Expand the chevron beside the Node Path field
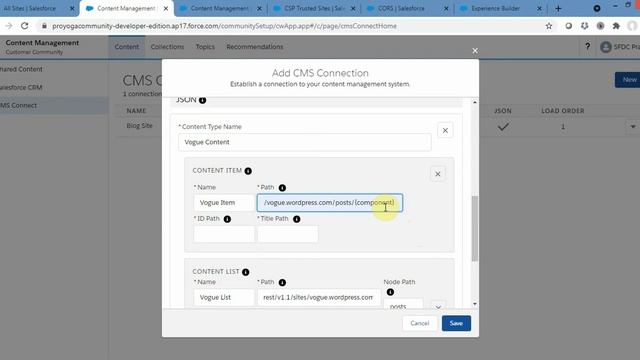 tap(438, 305)
